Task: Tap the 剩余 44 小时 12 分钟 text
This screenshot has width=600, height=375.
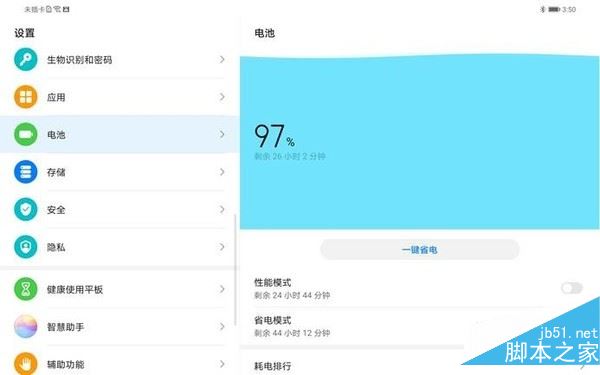Action: click(x=292, y=333)
